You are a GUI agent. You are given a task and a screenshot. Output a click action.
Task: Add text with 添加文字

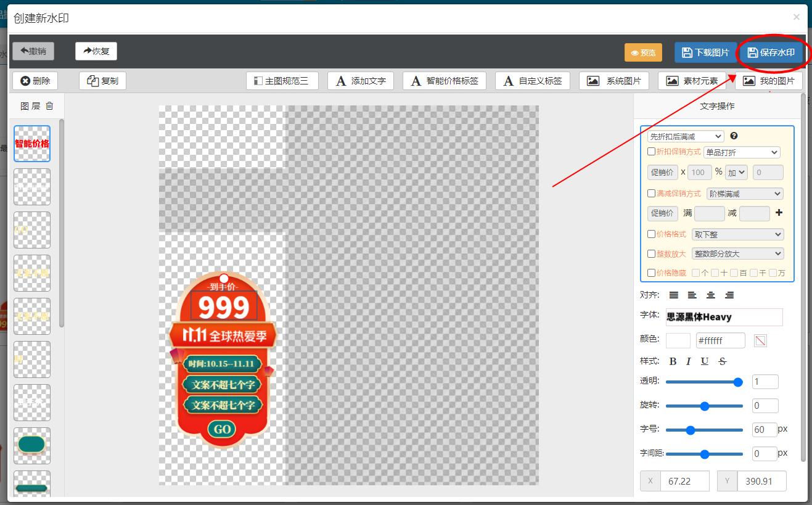click(x=361, y=81)
